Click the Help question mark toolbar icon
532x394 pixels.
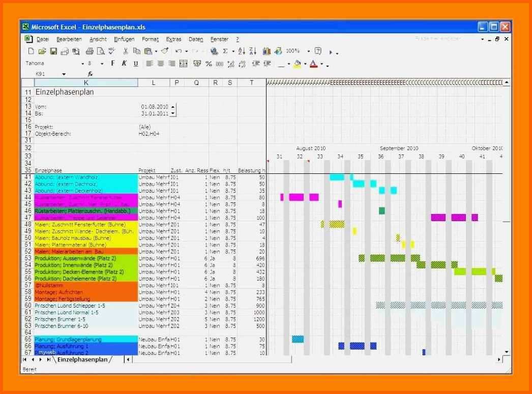(318, 51)
